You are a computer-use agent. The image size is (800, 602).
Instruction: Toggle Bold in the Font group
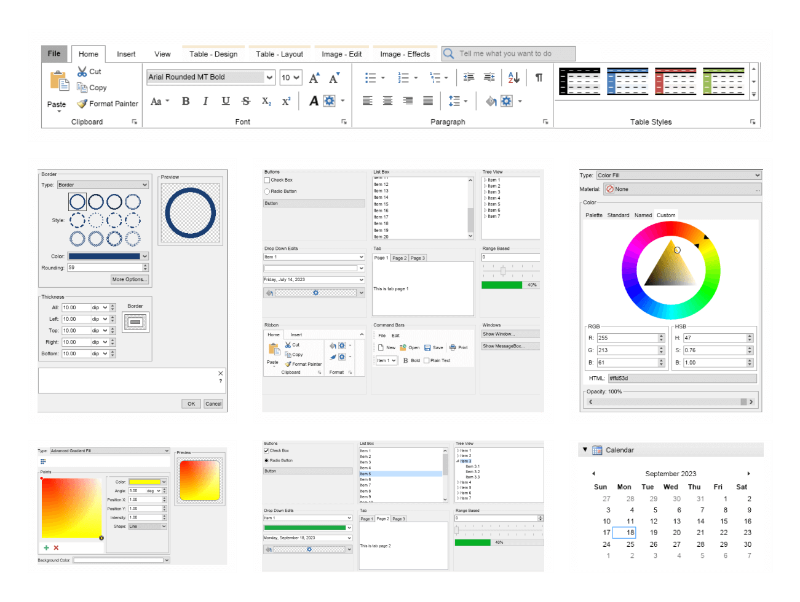pos(186,101)
